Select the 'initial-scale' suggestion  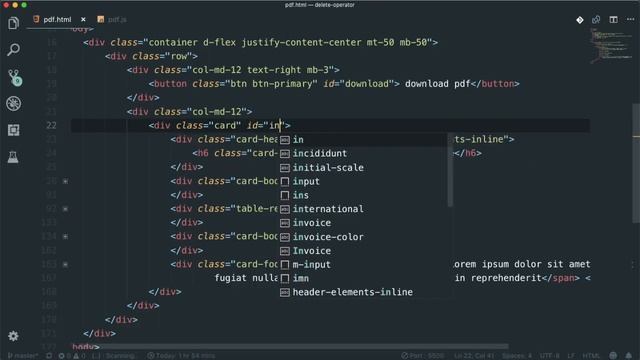pyautogui.click(x=363, y=167)
